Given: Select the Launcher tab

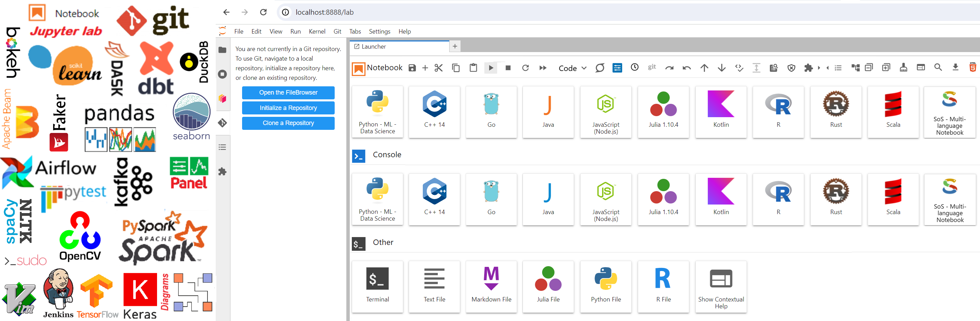Looking at the screenshot, I should pyautogui.click(x=400, y=46).
